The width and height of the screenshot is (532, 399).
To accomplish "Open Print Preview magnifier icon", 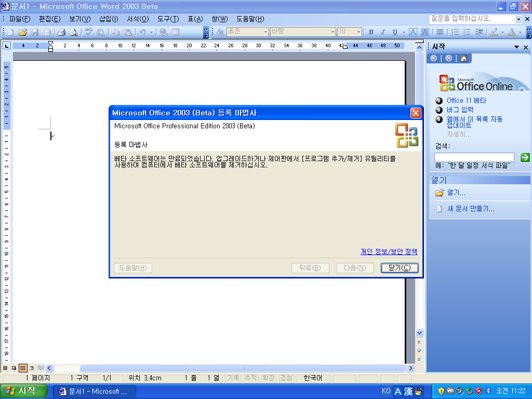I will 74,32.
